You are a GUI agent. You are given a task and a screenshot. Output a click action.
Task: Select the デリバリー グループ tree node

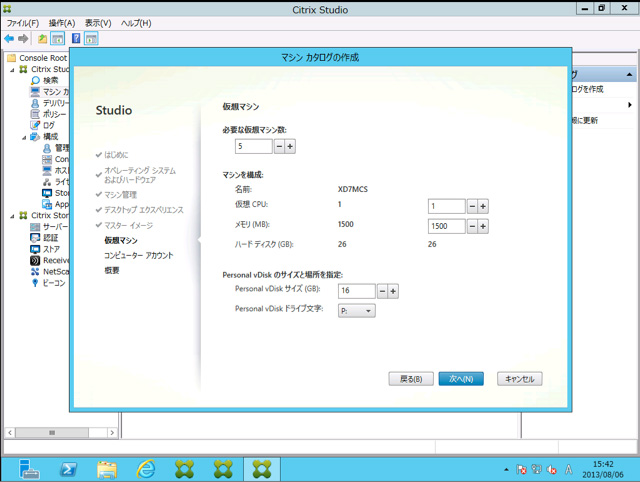tap(50, 103)
